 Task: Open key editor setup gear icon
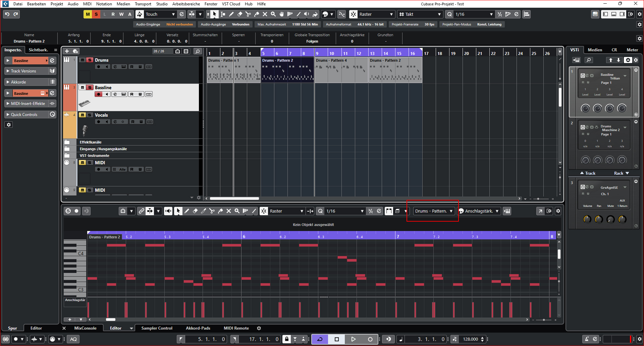(x=558, y=211)
